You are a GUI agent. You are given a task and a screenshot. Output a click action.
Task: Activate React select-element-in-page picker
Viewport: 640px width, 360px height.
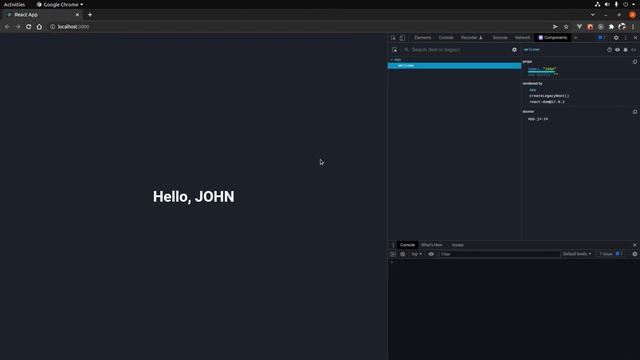[x=395, y=50]
